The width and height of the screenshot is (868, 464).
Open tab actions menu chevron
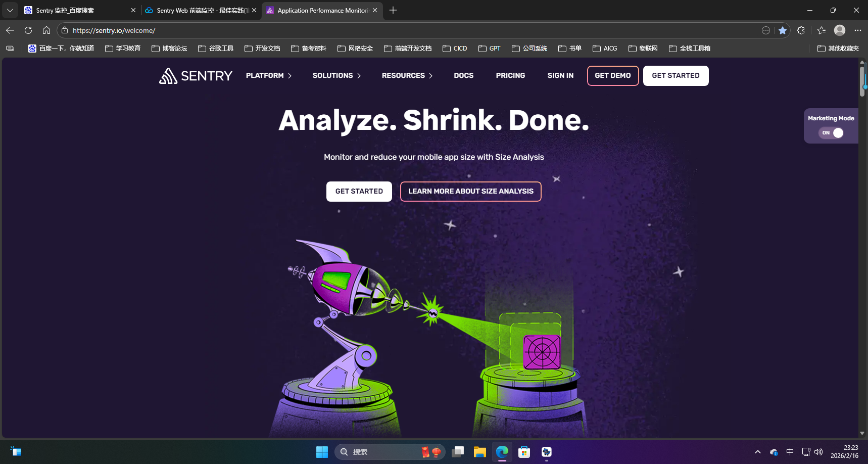tap(10, 10)
